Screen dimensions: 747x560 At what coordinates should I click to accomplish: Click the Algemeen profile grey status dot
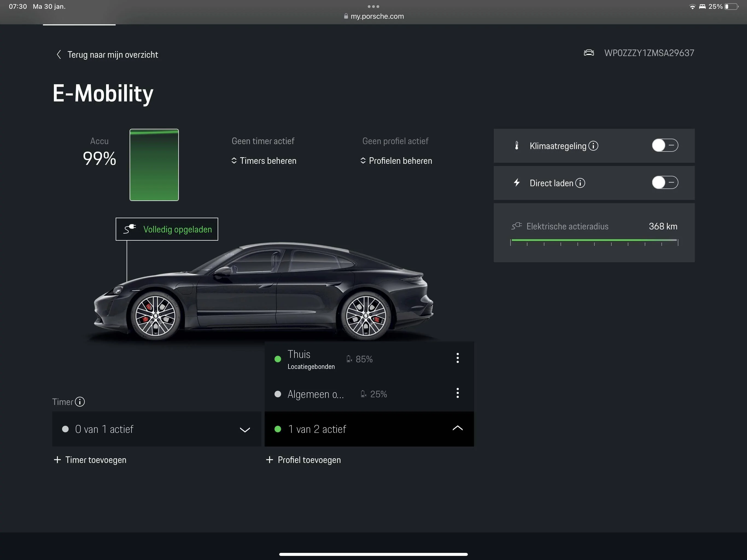(278, 394)
